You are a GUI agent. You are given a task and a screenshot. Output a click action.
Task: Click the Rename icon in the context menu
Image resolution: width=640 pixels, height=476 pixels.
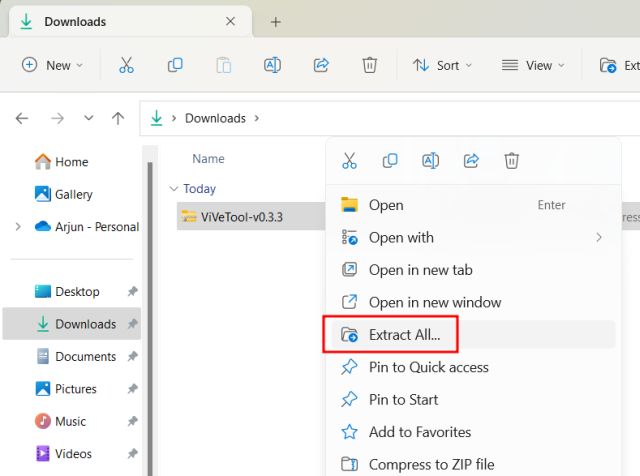pos(430,161)
